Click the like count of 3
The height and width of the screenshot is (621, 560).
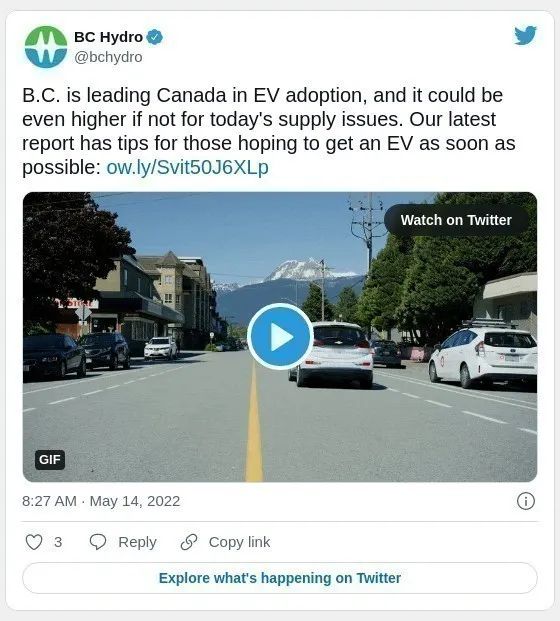[58, 542]
